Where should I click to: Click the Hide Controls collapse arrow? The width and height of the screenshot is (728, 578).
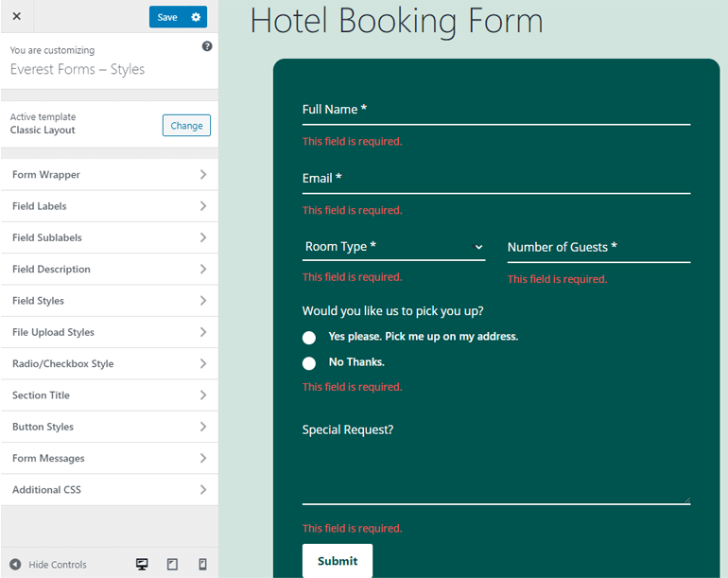tap(15, 565)
